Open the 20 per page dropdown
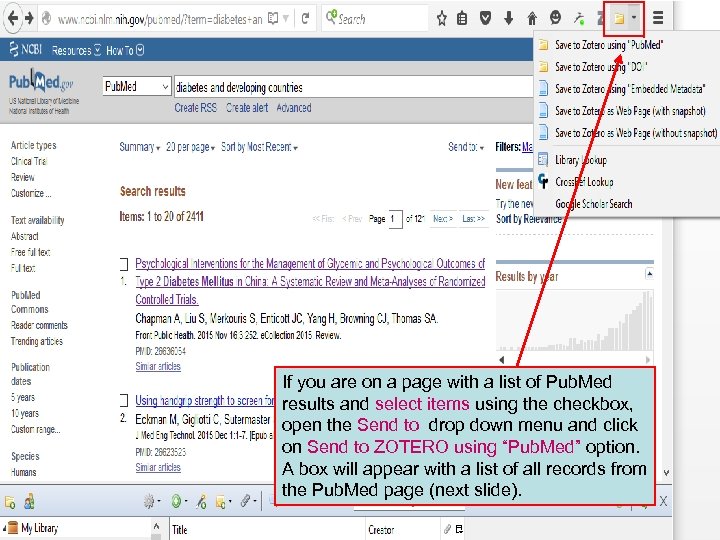This screenshot has height=540, width=720. click(191, 147)
